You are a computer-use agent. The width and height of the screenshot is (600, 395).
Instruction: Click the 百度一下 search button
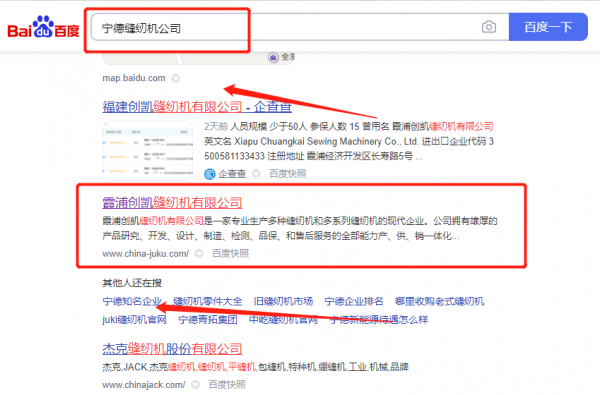coord(548,27)
